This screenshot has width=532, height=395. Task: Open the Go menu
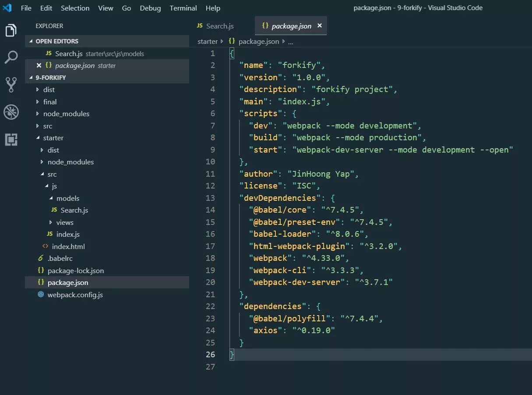[127, 8]
